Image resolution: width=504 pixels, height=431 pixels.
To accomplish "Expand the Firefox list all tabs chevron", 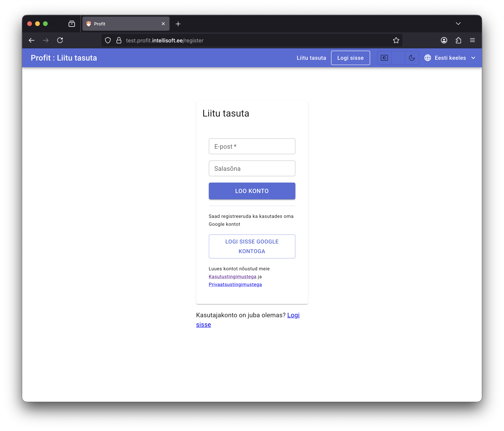I will point(458,24).
